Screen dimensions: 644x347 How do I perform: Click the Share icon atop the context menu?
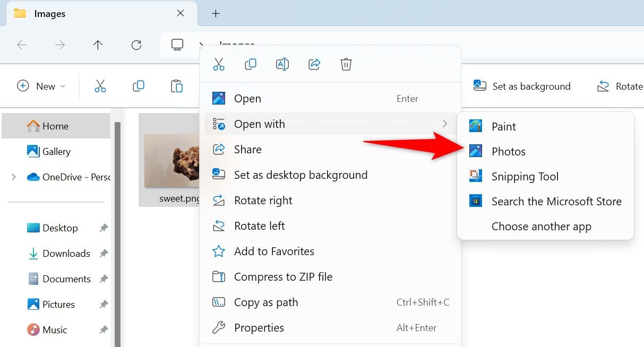click(314, 65)
